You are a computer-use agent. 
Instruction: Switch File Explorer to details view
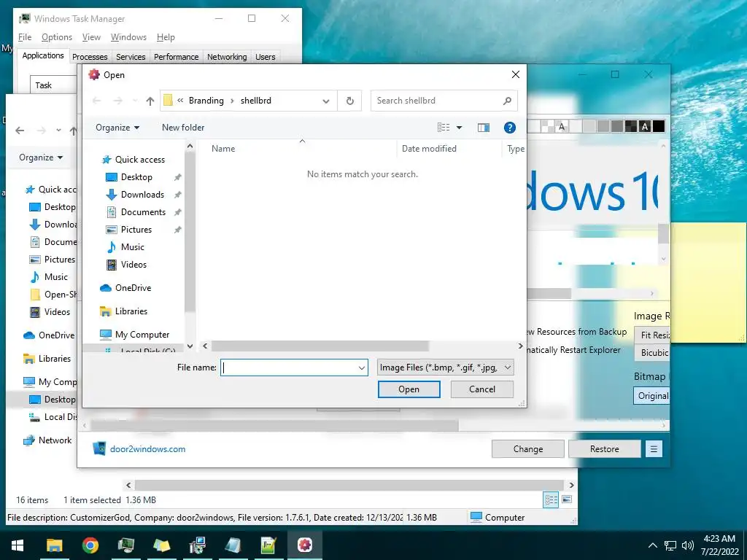pos(551,499)
